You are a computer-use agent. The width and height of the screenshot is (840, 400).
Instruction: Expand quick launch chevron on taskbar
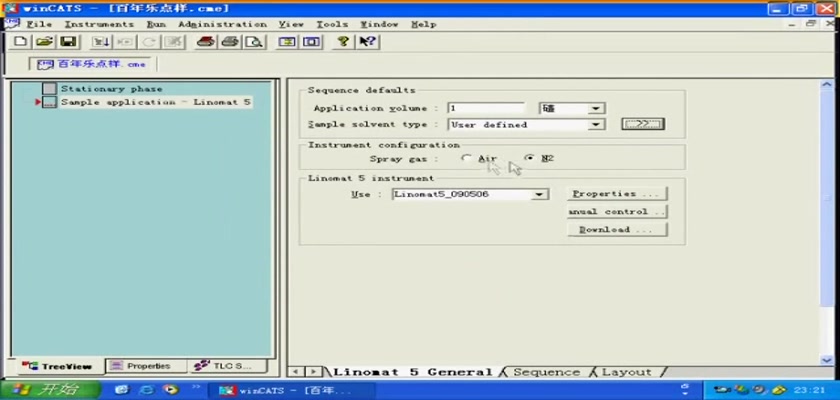196,386
